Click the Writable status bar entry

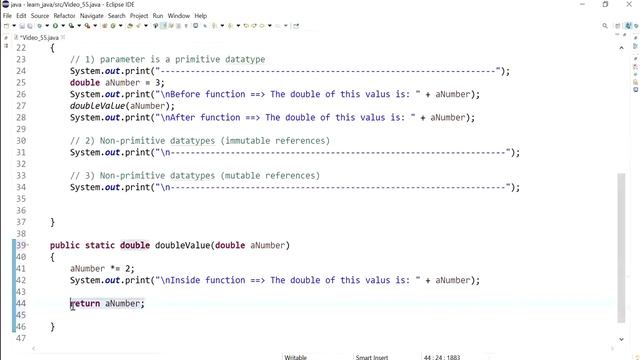click(296, 357)
